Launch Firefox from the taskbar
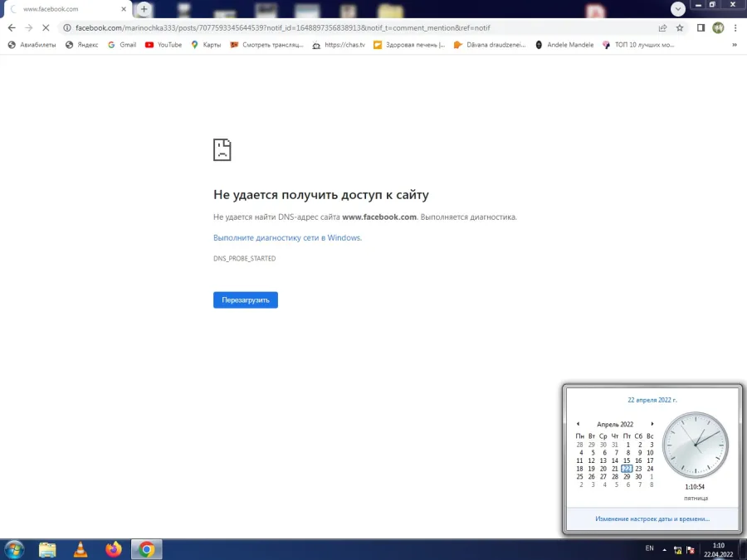 (x=114, y=550)
